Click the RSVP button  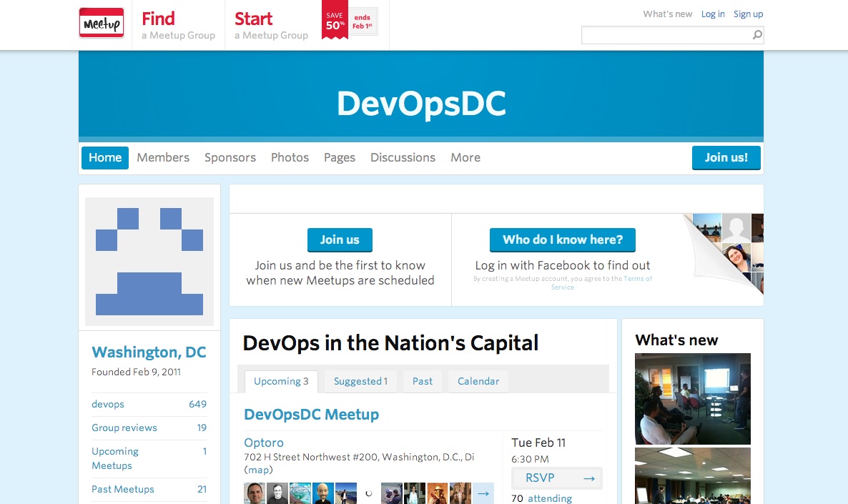click(557, 478)
